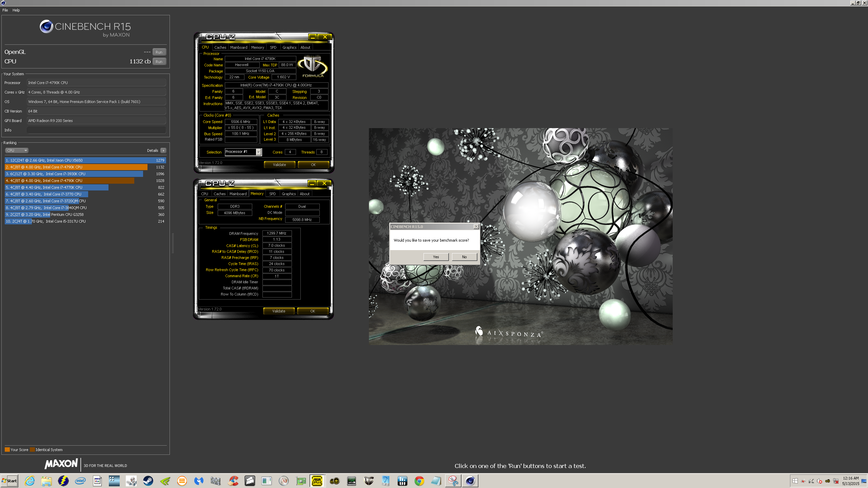Open the NVIDIA green icon in taskbar

coord(165,481)
